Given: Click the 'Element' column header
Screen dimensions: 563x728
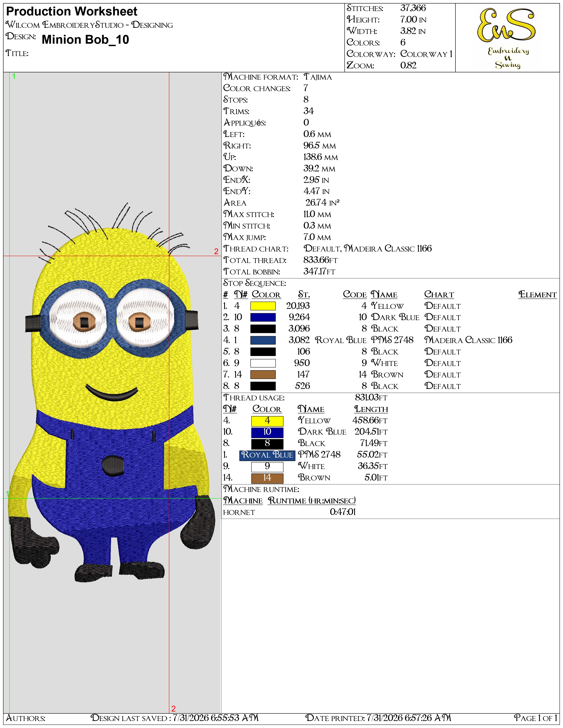Looking at the screenshot, I should [538, 295].
